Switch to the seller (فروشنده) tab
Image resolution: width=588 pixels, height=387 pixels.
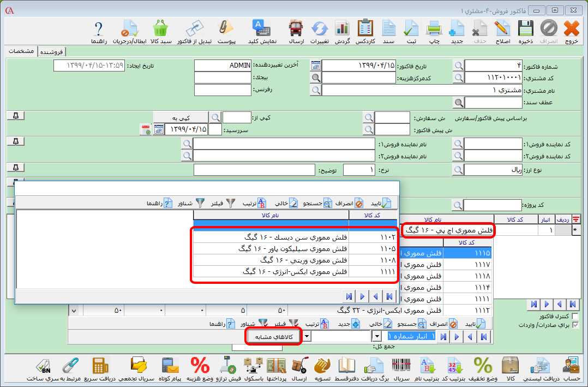pyautogui.click(x=51, y=51)
